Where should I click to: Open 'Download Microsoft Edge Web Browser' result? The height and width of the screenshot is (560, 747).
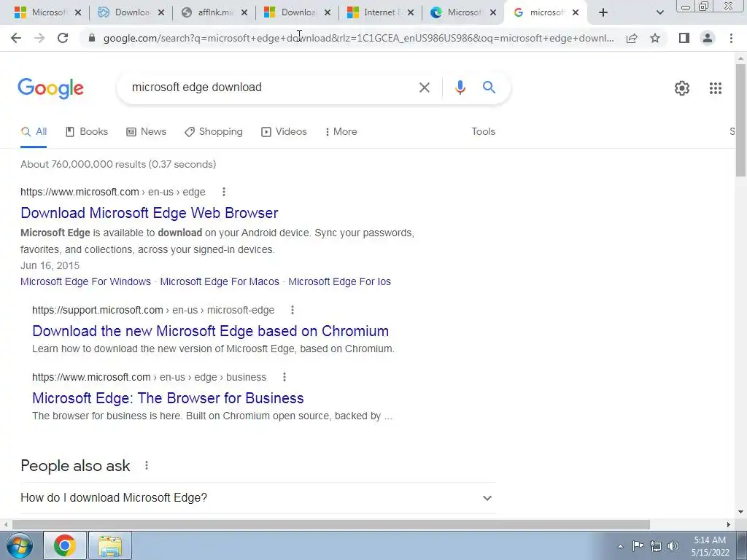pos(149,213)
